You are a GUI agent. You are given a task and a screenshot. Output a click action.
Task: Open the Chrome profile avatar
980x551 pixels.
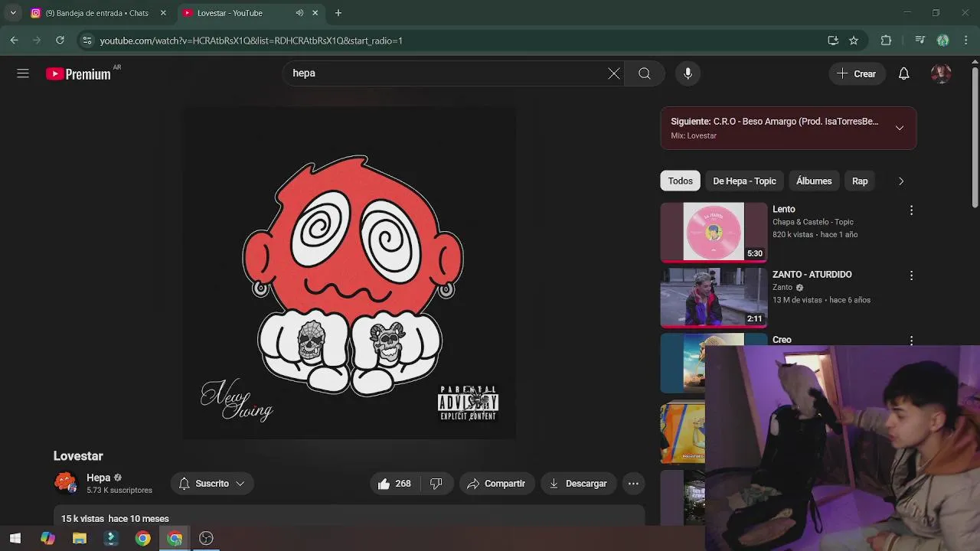(943, 41)
